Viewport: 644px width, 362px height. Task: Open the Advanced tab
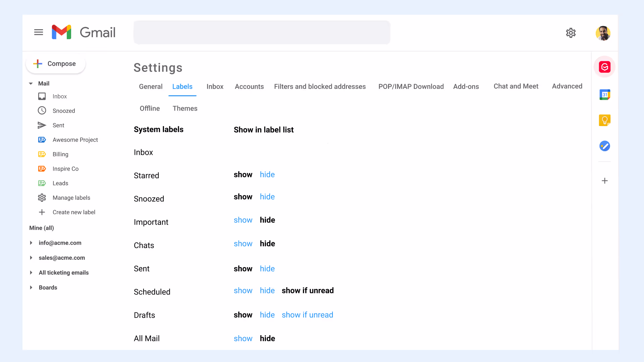[567, 86]
